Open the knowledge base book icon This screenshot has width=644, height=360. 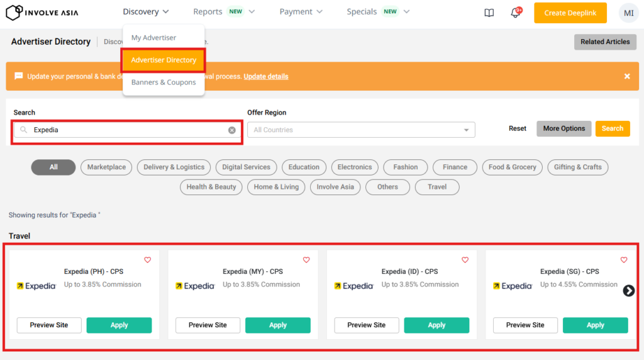click(489, 13)
